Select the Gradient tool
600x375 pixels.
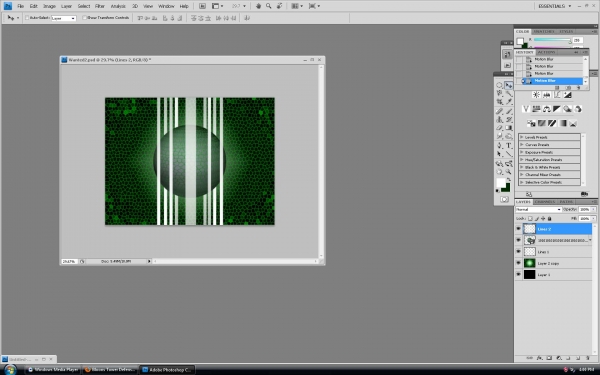[509, 128]
